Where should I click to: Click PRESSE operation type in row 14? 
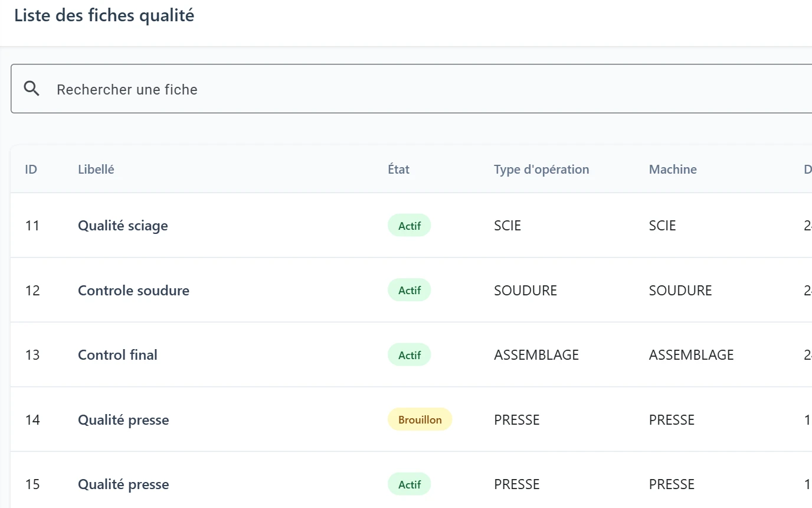517,420
